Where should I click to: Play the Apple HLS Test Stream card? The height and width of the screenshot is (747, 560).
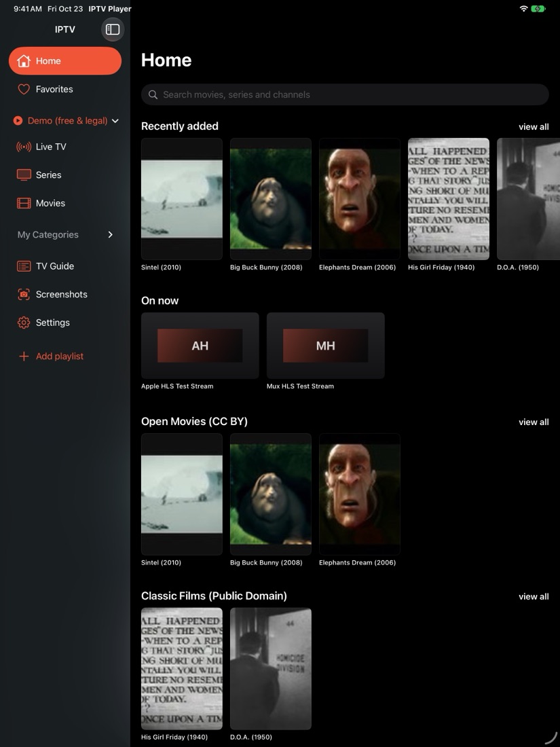coord(200,346)
